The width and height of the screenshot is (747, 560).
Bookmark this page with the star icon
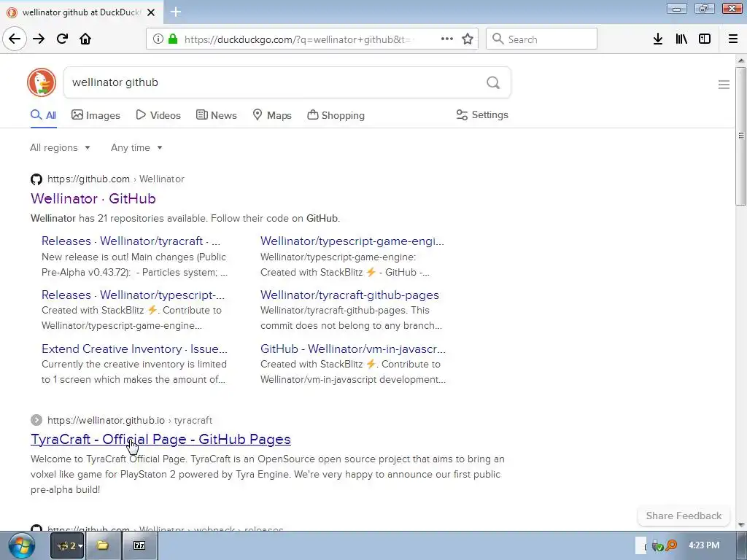[468, 39]
